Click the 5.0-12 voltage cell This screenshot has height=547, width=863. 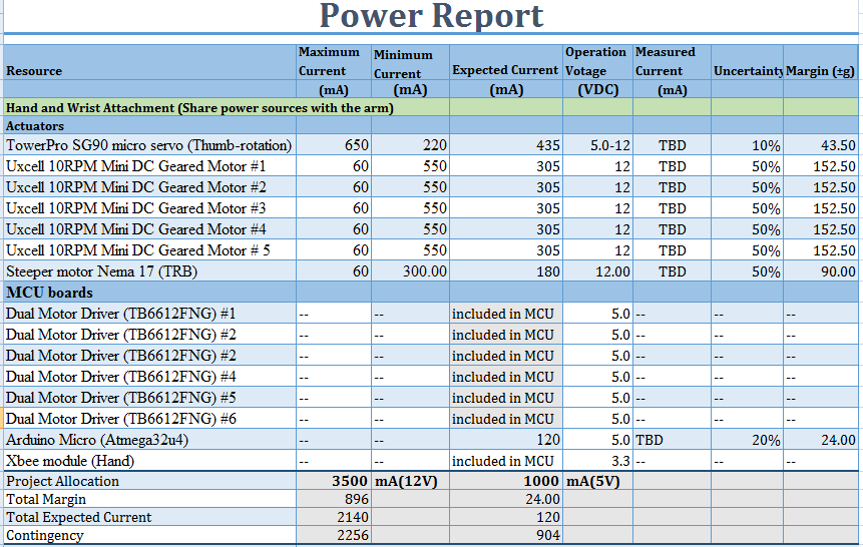(x=598, y=145)
